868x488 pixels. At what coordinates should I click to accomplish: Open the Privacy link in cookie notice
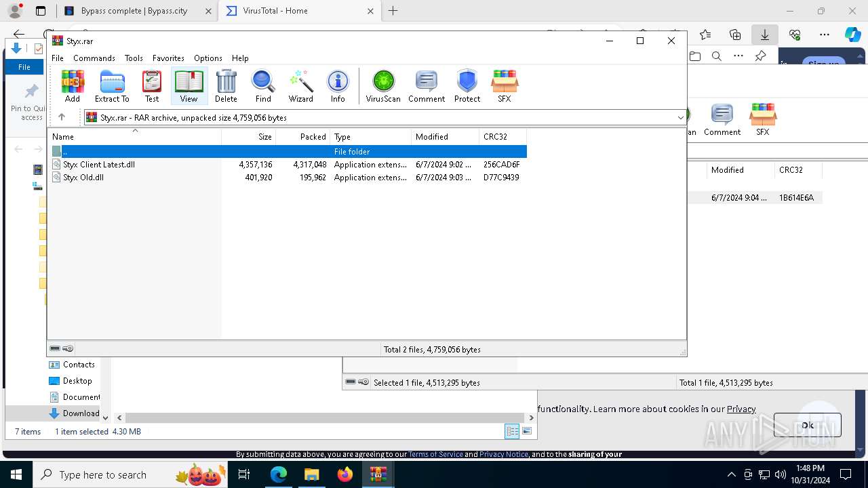coord(741,409)
